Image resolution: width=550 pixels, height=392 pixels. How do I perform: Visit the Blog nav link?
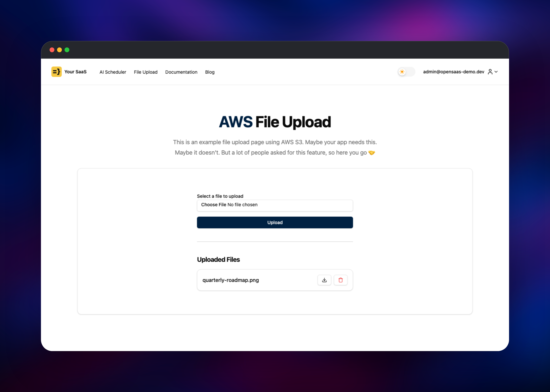click(x=210, y=72)
